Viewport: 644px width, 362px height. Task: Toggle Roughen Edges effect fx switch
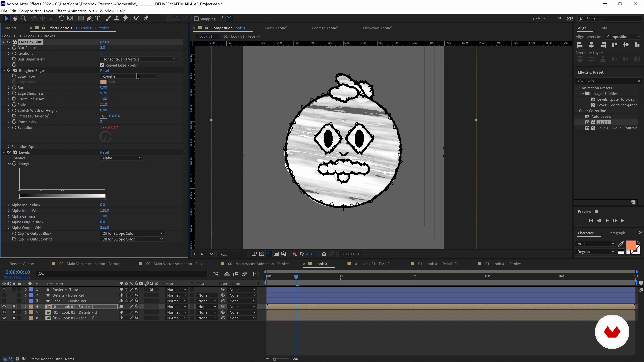tap(9, 70)
